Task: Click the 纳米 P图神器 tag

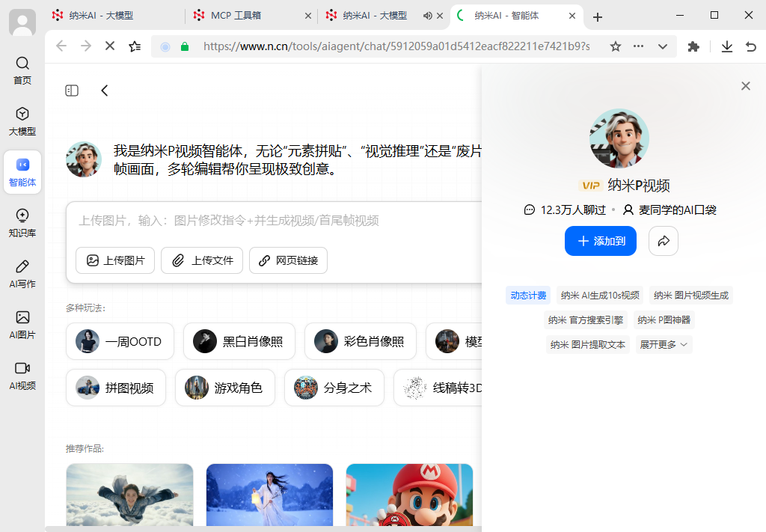Action: tap(664, 320)
